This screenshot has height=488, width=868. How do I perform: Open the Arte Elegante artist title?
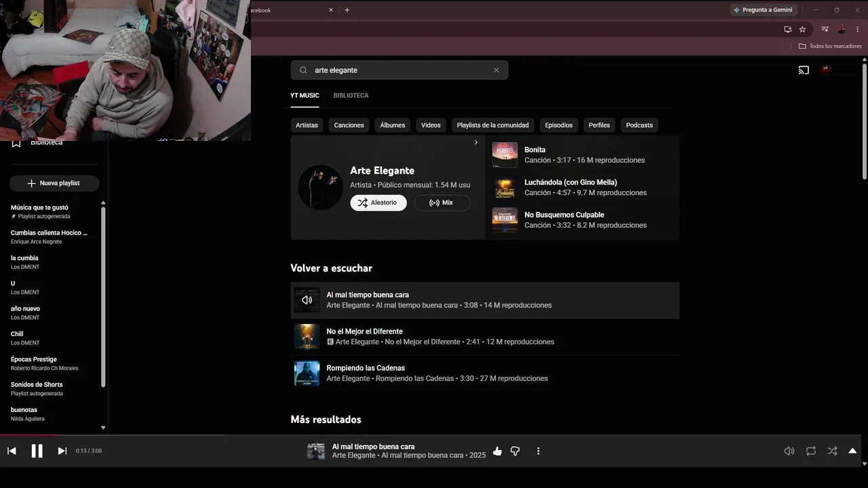coord(382,171)
